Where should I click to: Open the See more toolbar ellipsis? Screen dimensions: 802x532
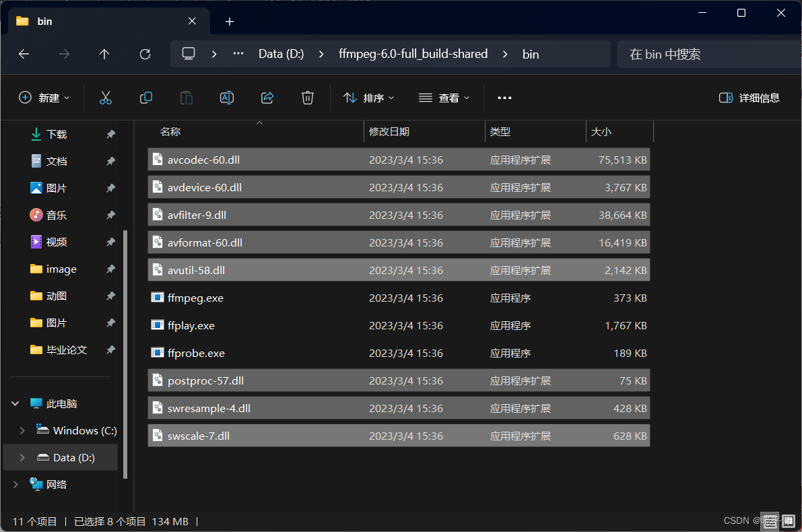click(505, 98)
